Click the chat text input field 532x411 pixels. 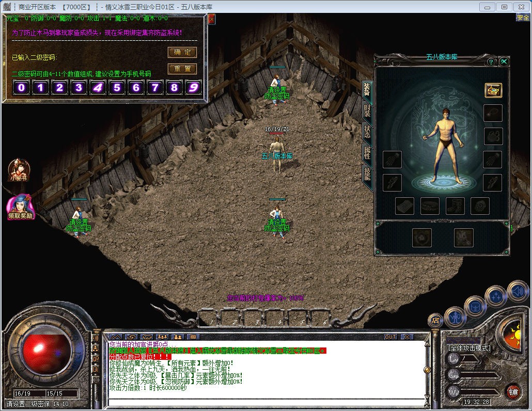point(267,403)
